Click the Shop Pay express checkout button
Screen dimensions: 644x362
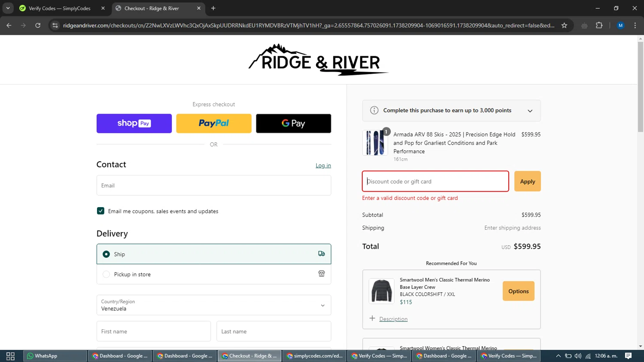(x=134, y=124)
